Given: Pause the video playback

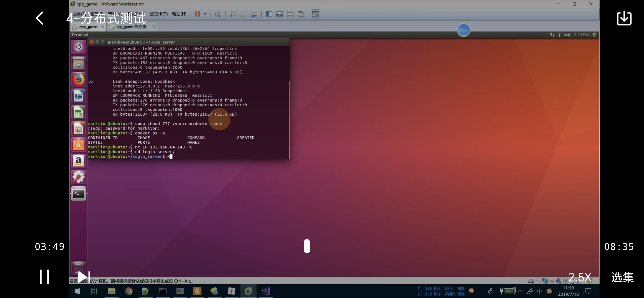Looking at the screenshot, I should 44,277.
